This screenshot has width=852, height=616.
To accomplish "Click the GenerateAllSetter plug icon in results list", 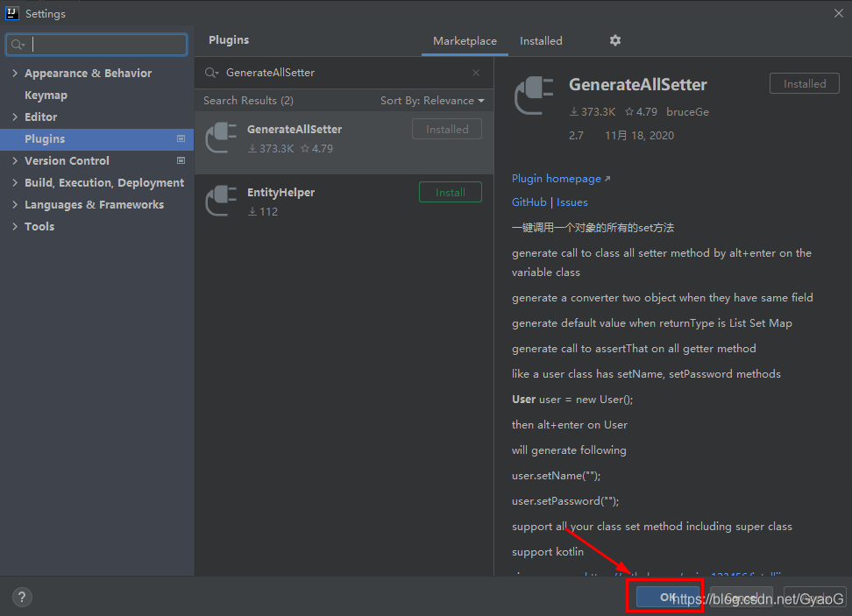I will pyautogui.click(x=221, y=138).
